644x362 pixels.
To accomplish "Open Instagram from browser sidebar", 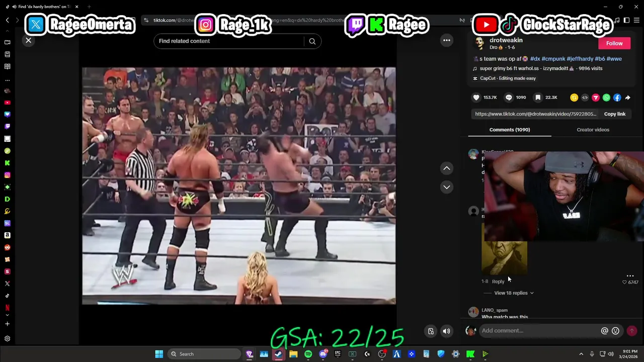I will pyautogui.click(x=7, y=175).
